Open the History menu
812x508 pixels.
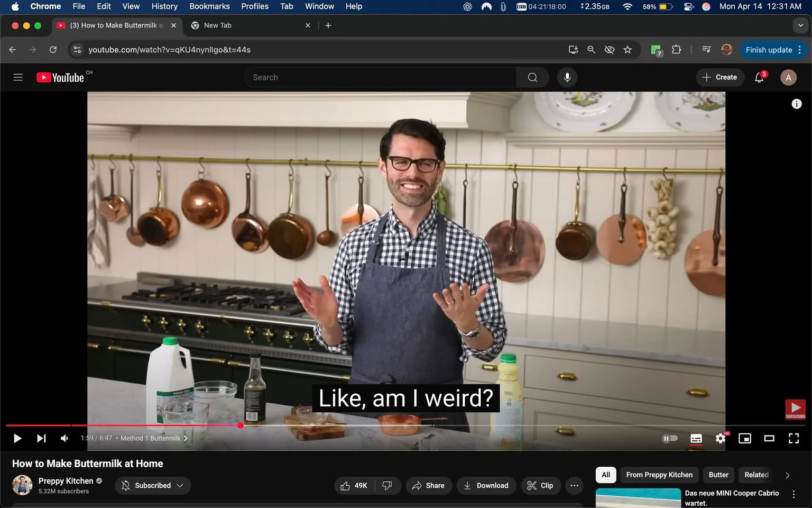[x=164, y=6]
